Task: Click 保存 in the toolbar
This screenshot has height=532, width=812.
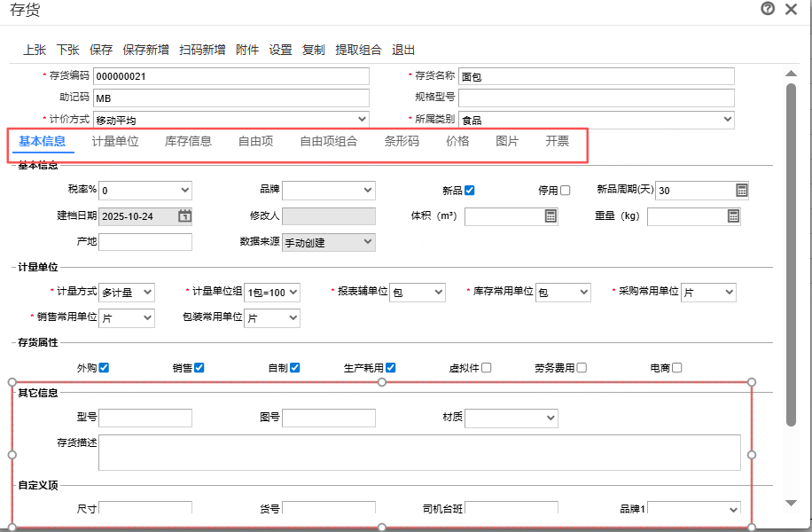Action: pyautogui.click(x=101, y=50)
